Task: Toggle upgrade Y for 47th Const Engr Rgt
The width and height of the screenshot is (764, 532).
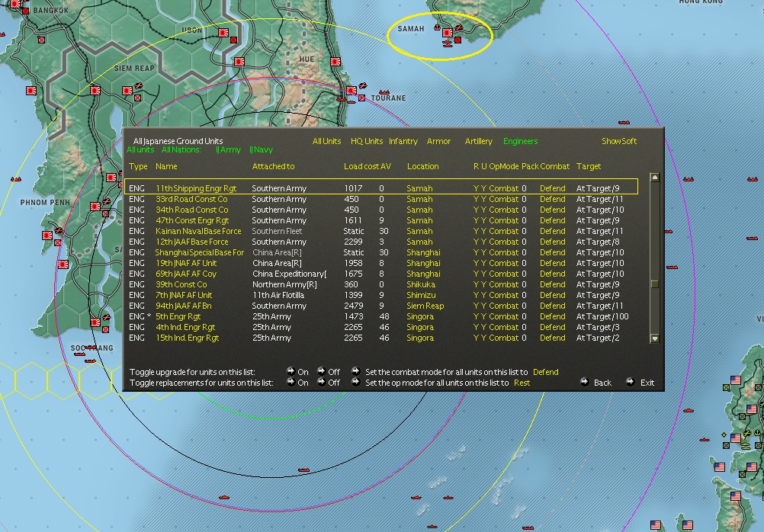Action: (484, 220)
